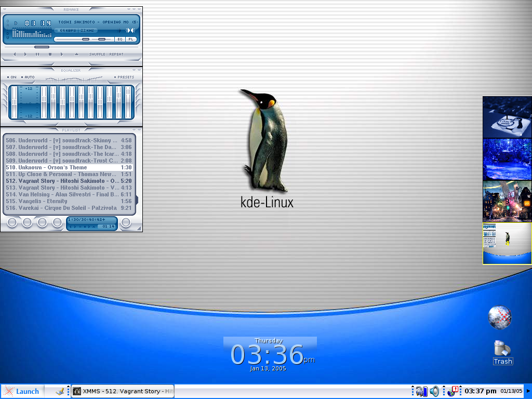Viewport: 532px width, 399px height.
Task: Click mini previous button in playlist footer
Action: 71,227
